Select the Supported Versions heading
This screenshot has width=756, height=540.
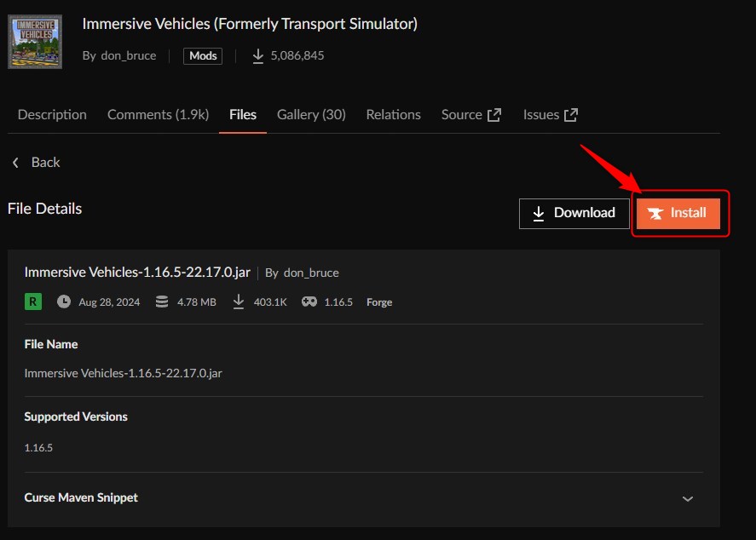[x=76, y=416]
